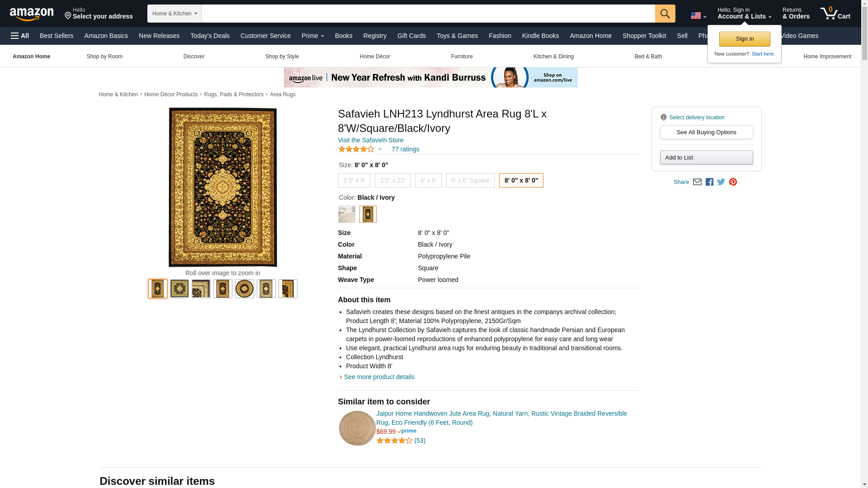Open Today's Deals in navigation bar

(x=209, y=36)
